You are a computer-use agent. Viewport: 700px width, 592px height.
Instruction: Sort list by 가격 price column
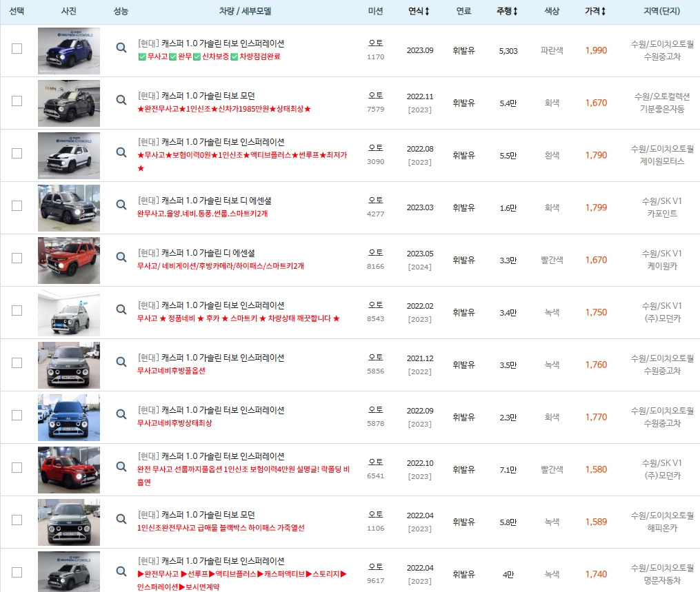596,11
